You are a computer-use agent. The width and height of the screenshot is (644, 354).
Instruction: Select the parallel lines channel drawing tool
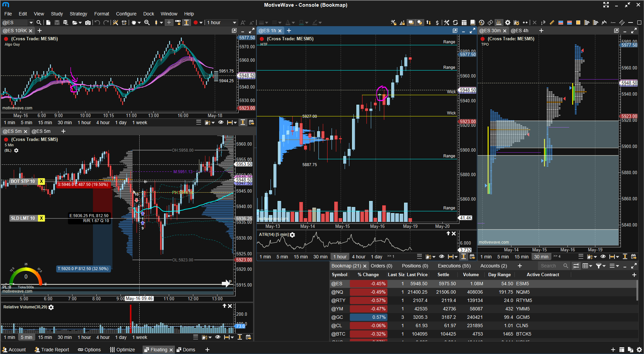[x=622, y=22]
